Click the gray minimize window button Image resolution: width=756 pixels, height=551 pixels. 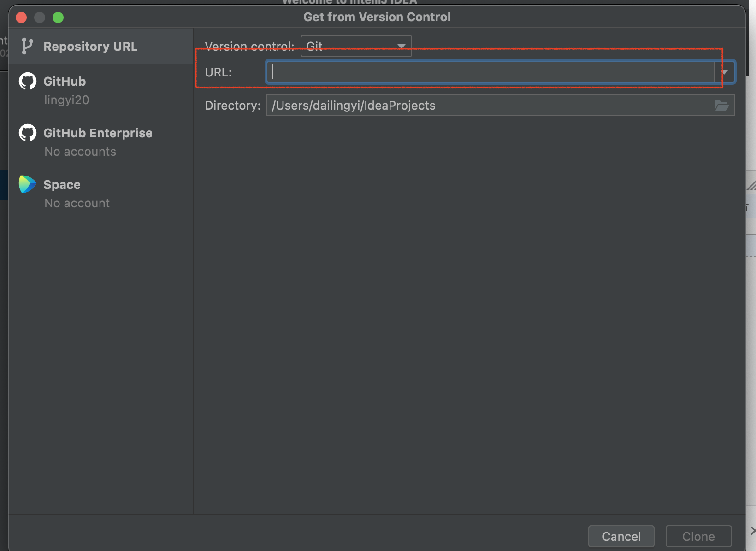coord(40,18)
